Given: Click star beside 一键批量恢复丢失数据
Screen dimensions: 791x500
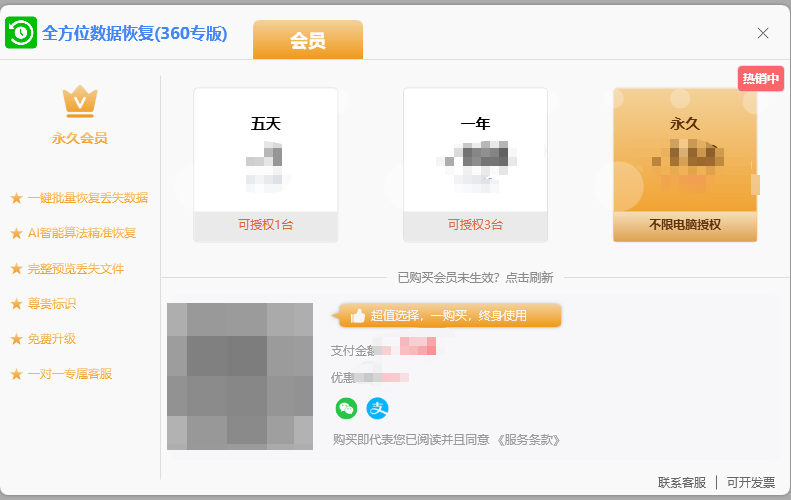Looking at the screenshot, I should 17,198.
